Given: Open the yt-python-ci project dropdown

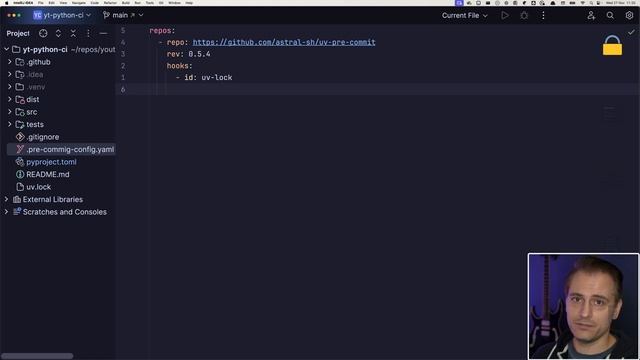Looking at the screenshot, I should (x=62, y=15).
